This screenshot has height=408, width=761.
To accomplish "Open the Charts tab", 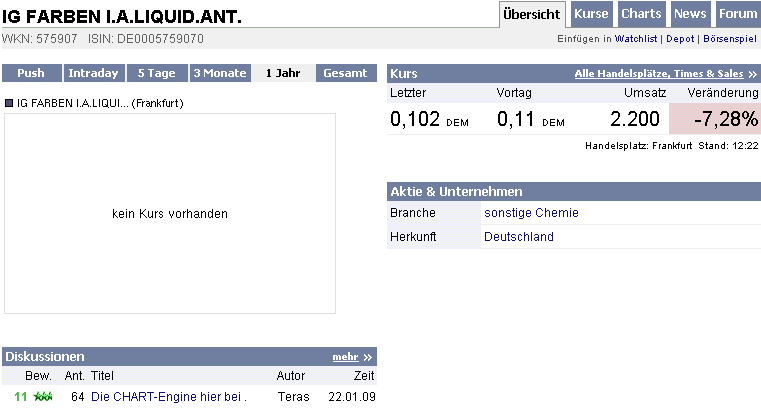I will coord(641,14).
